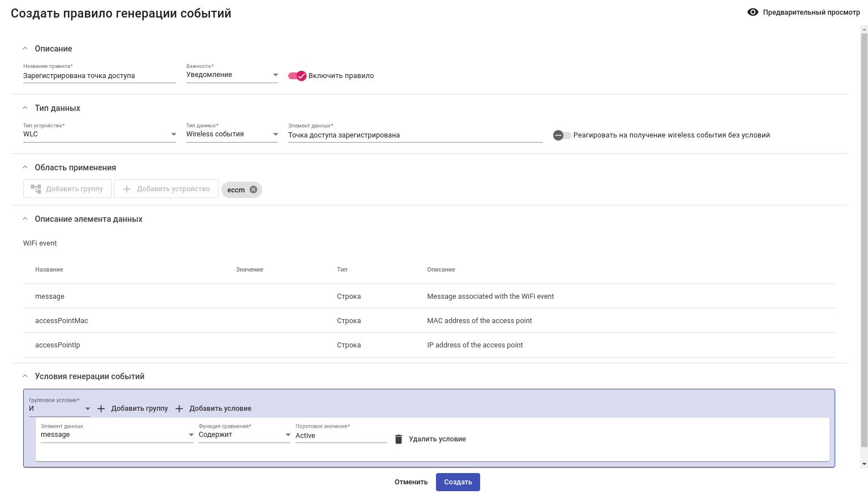
Task: Remove the eccm chip with X icon
Action: [x=254, y=190]
